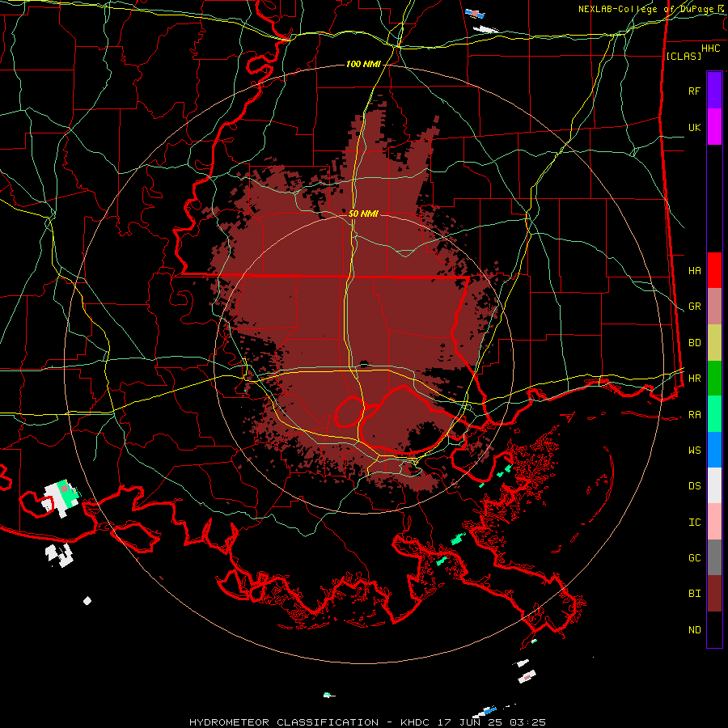Click the HA legend label
The height and width of the screenshot is (728, 728).
tap(694, 270)
